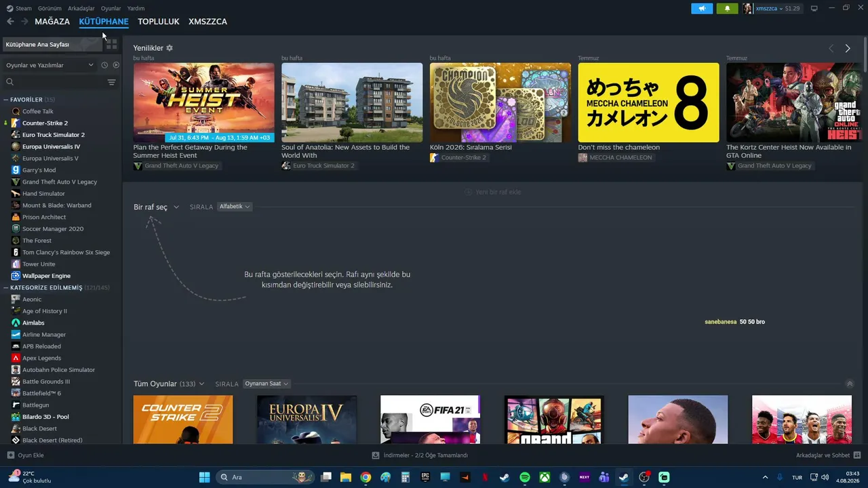Viewport: 868px width, 488px height.
Task: Open the XMSZZCA profile tab
Action: pyautogui.click(x=208, y=22)
